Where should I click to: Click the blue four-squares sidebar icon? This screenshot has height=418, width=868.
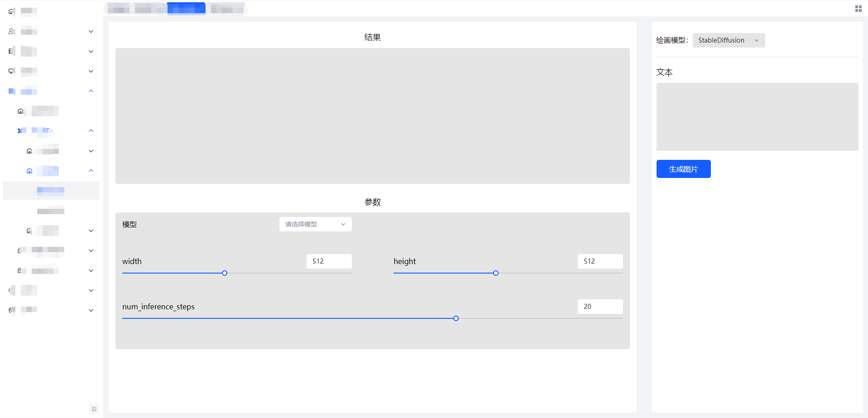(11, 91)
